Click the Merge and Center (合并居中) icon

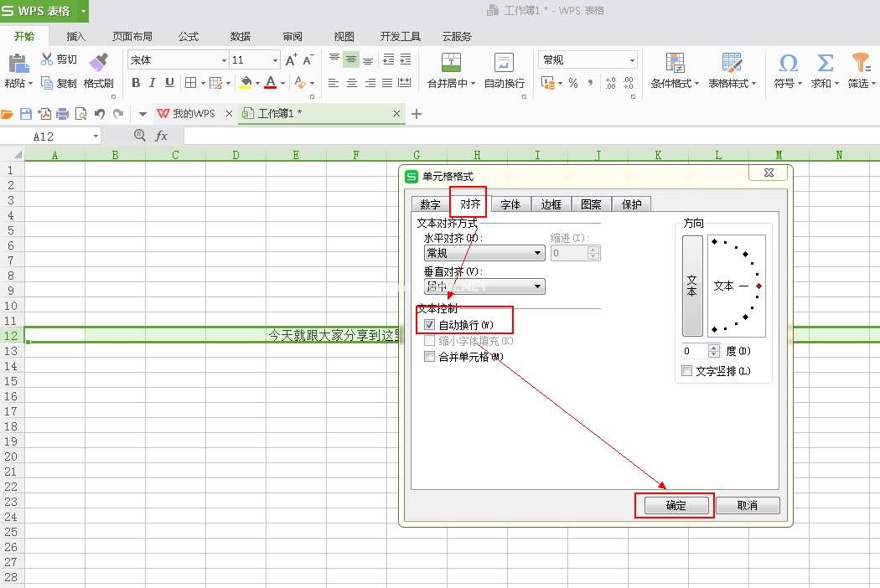coord(451,64)
